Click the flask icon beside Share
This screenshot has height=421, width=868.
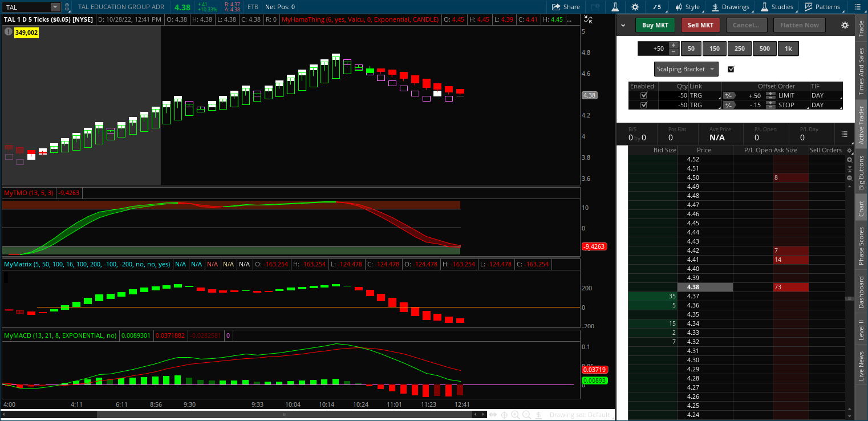tap(615, 7)
